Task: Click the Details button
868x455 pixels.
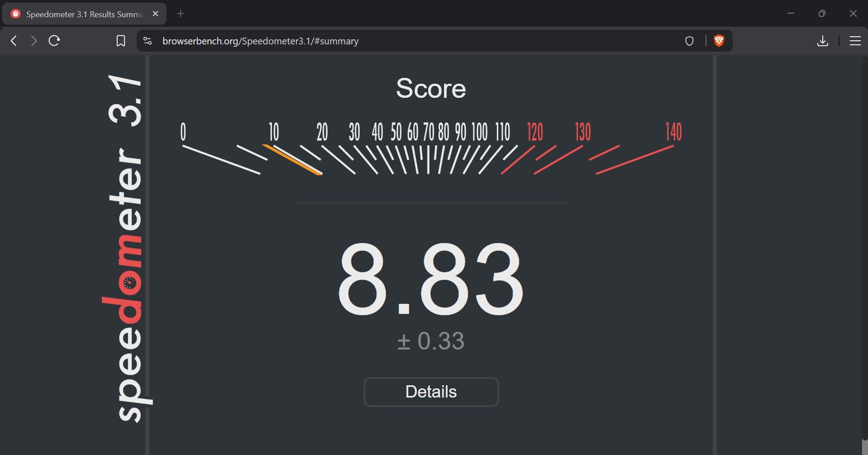Action: pos(431,392)
